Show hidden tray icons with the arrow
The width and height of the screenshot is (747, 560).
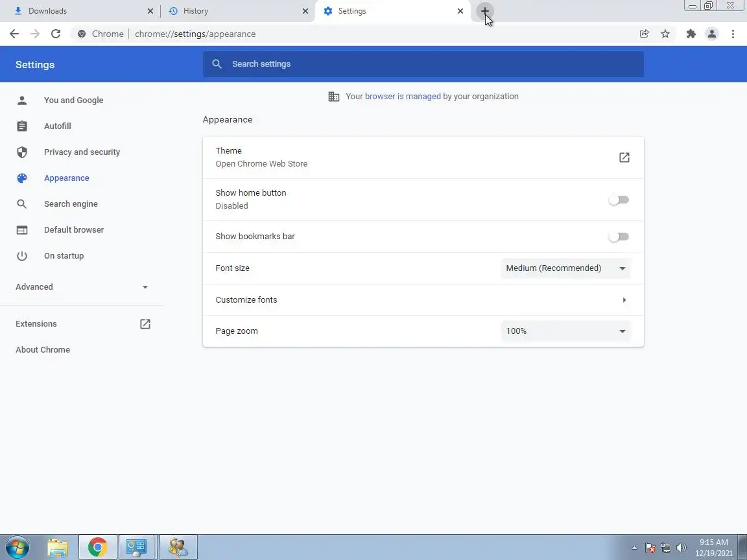[634, 548]
